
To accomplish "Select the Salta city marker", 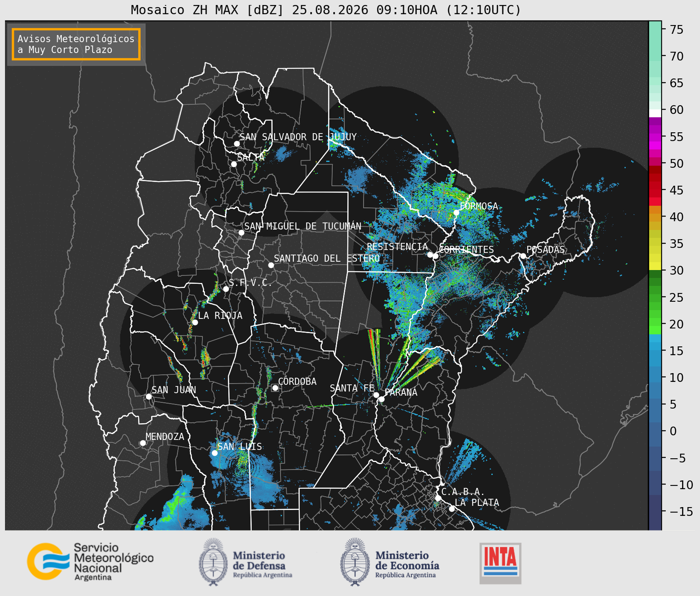I will point(234,164).
